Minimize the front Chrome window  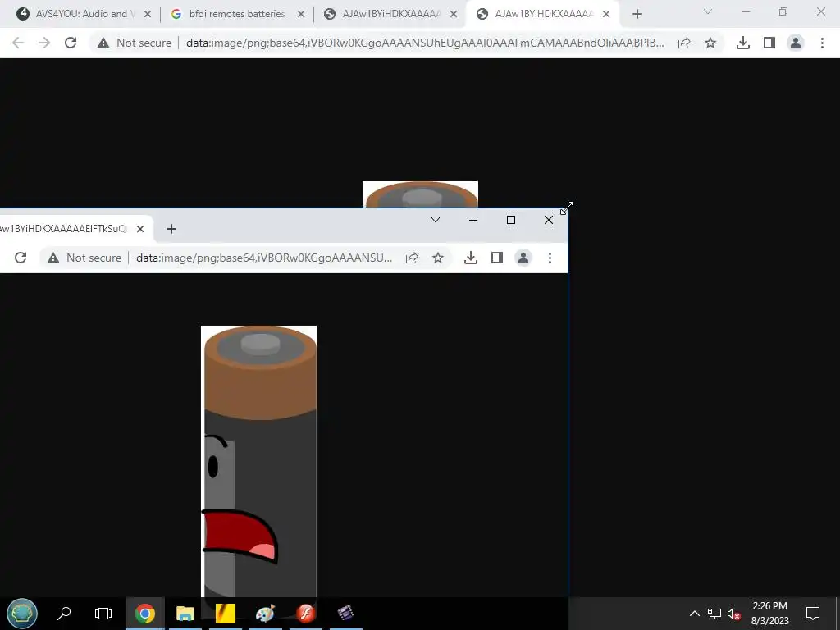tap(473, 220)
